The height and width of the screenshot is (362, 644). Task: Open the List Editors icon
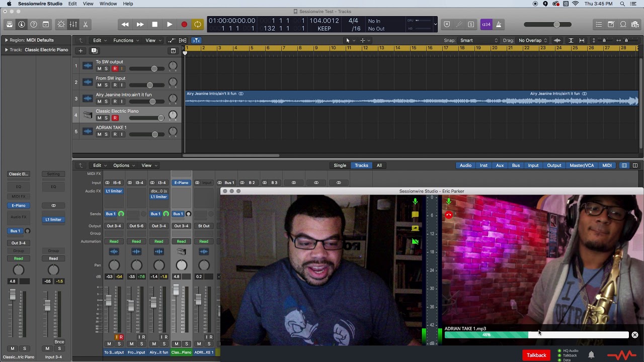coord(599,24)
